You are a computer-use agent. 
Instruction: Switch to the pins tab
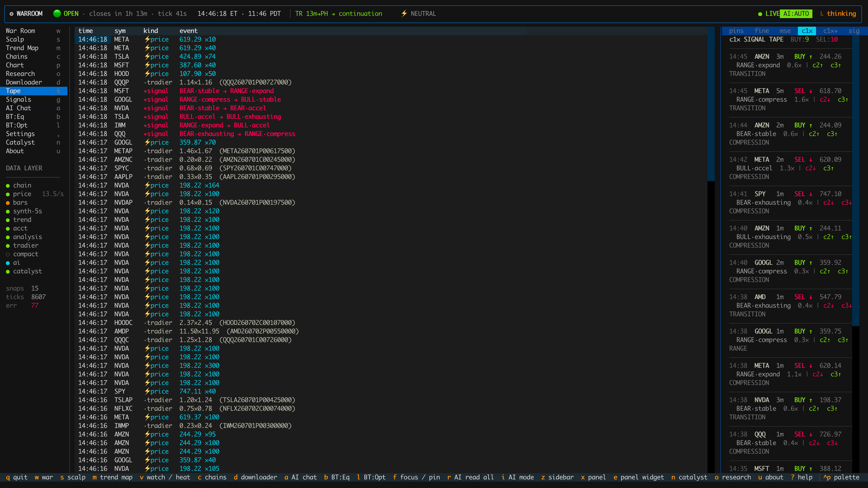pos(736,31)
